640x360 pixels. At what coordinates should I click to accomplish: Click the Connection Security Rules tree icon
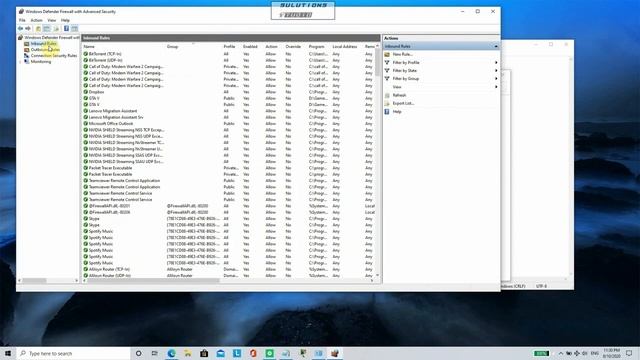click(27, 56)
